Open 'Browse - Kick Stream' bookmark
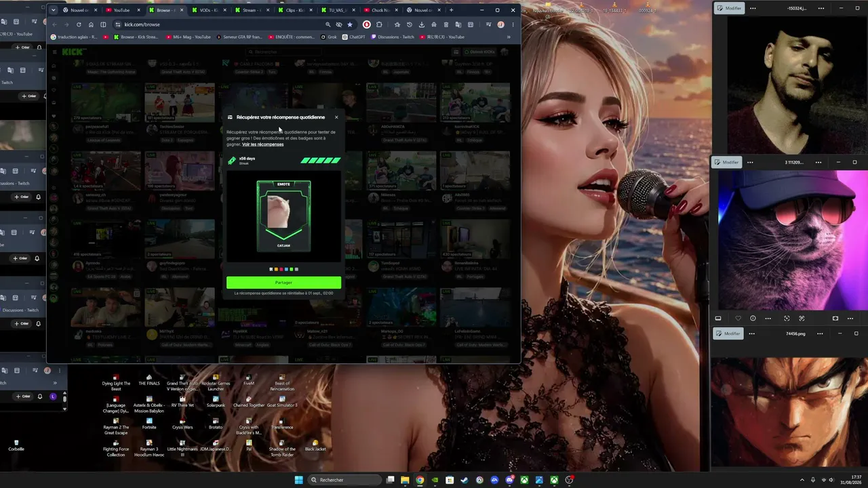 click(x=135, y=37)
